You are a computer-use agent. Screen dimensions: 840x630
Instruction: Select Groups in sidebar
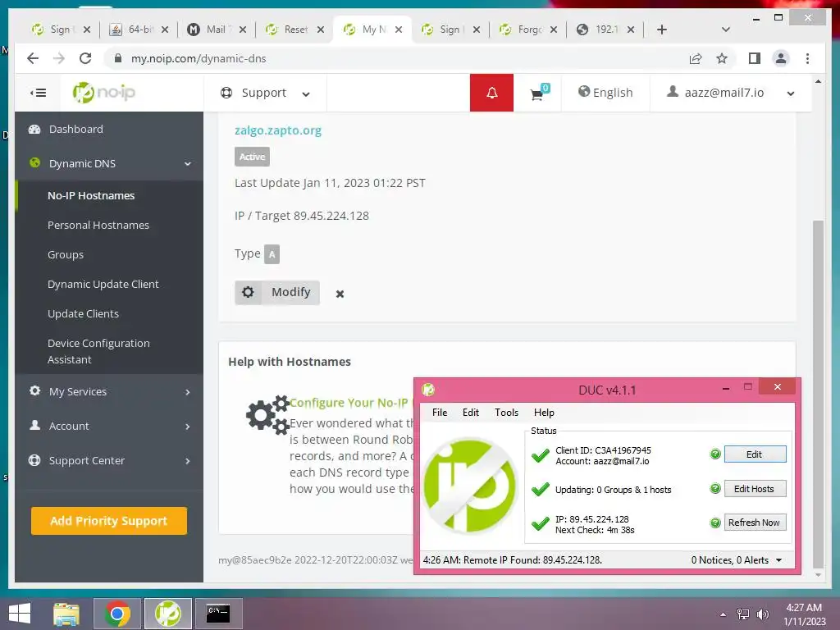(66, 254)
